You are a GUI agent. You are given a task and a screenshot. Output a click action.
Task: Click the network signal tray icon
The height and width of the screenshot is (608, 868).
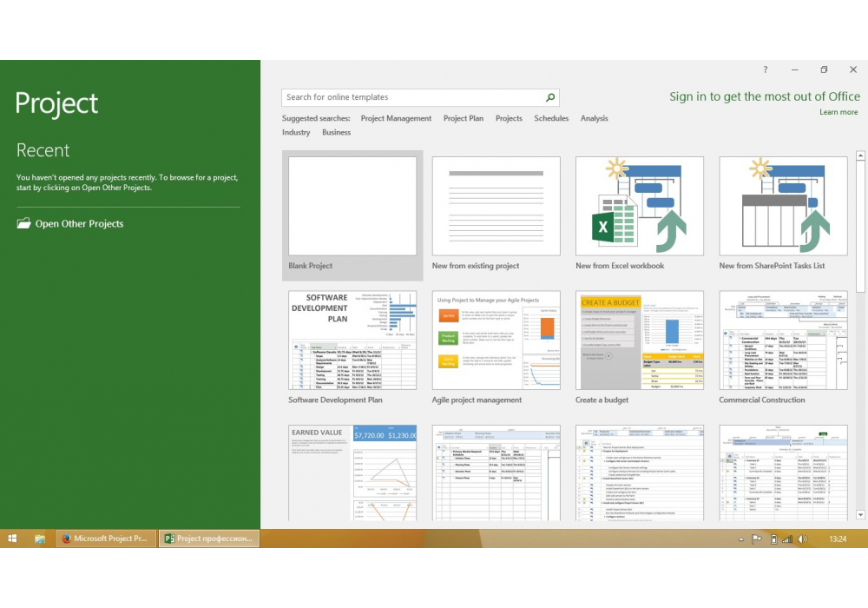point(786,539)
